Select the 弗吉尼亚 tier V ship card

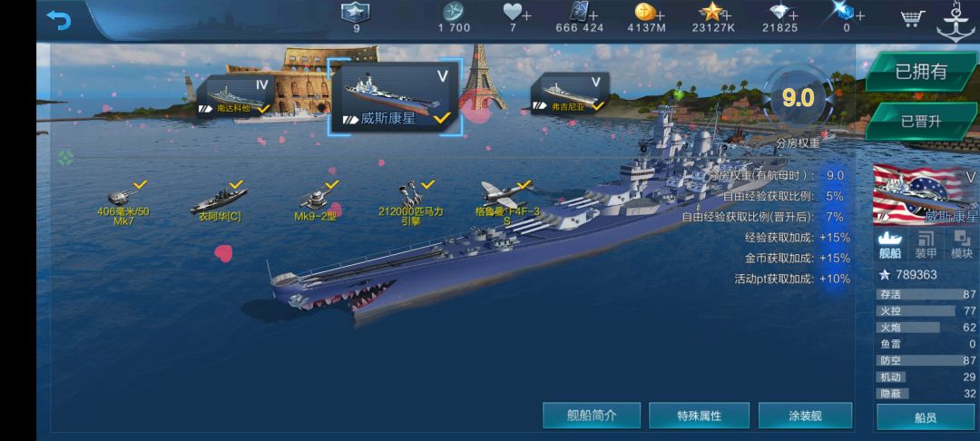tap(570, 93)
